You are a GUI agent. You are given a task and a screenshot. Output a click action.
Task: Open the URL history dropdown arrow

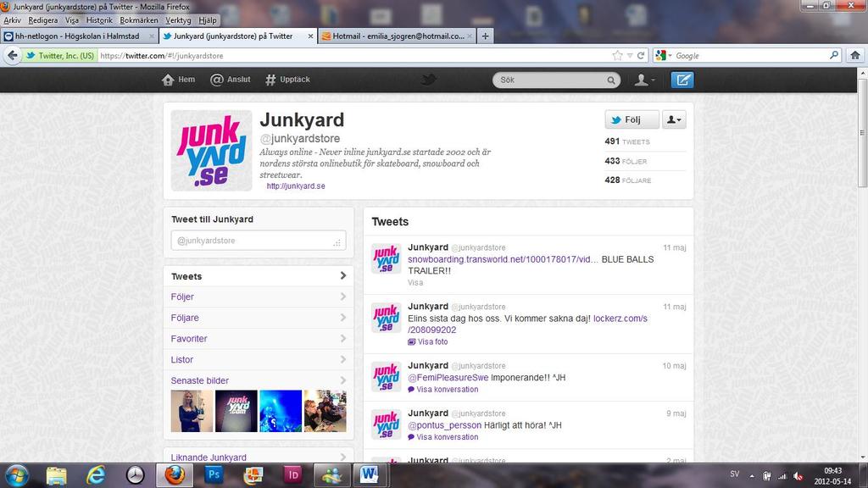630,55
